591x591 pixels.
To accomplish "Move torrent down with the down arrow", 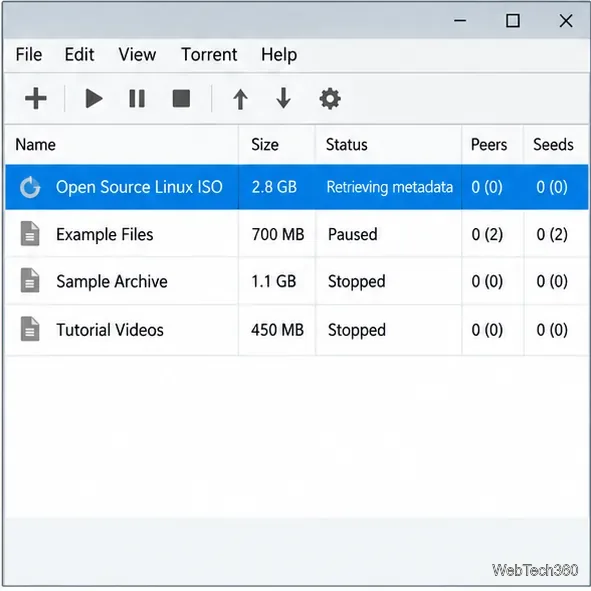I will (x=283, y=98).
